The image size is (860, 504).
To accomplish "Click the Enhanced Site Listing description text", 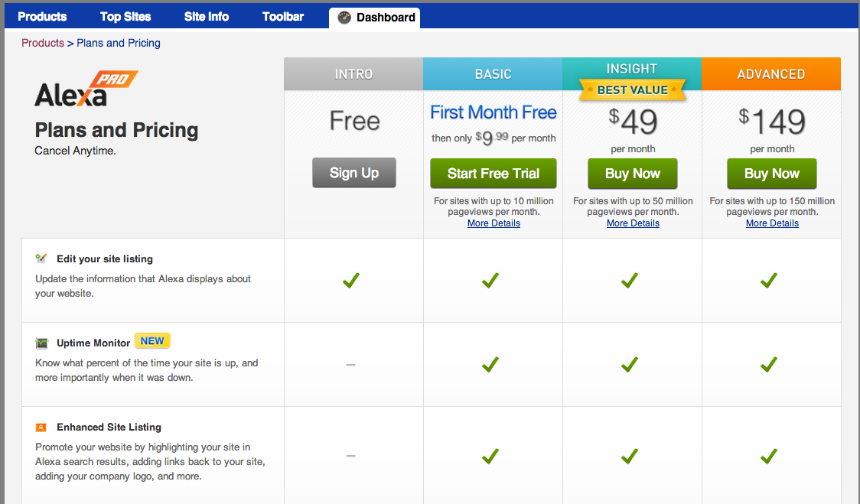I will pos(150,462).
